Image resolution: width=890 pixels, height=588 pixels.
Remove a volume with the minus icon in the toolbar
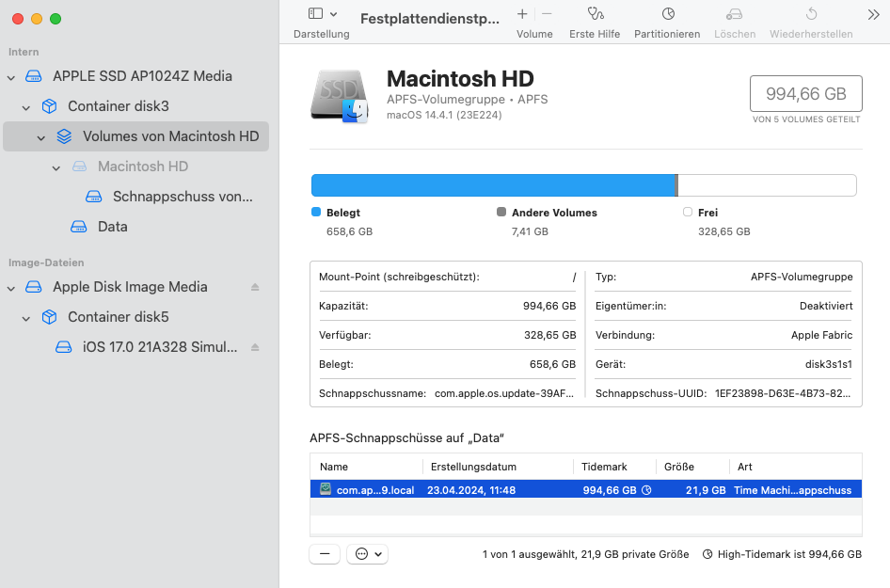(x=547, y=14)
